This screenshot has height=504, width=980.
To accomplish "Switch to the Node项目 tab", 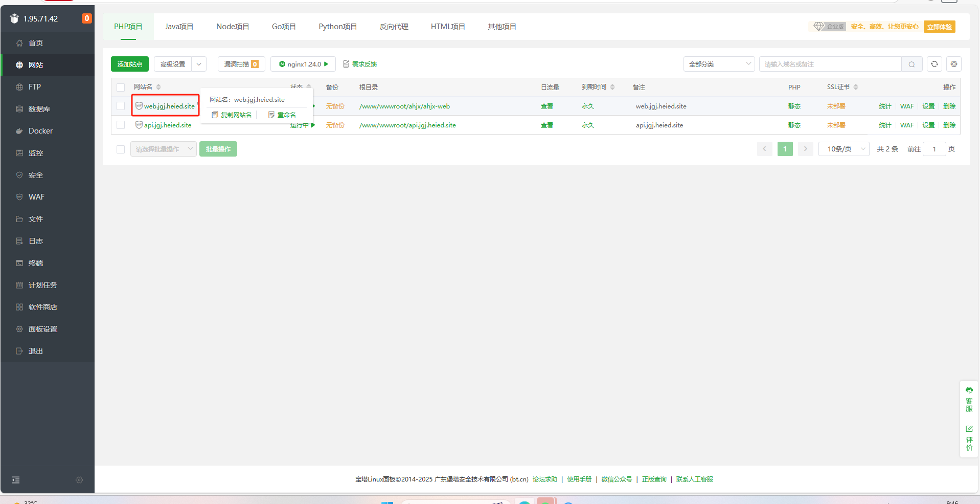I will click(233, 27).
